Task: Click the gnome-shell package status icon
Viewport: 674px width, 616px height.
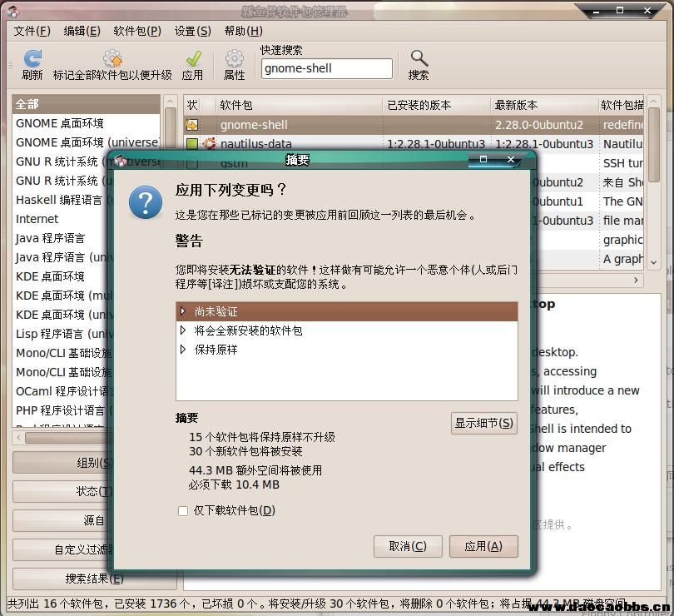Action: point(192,125)
